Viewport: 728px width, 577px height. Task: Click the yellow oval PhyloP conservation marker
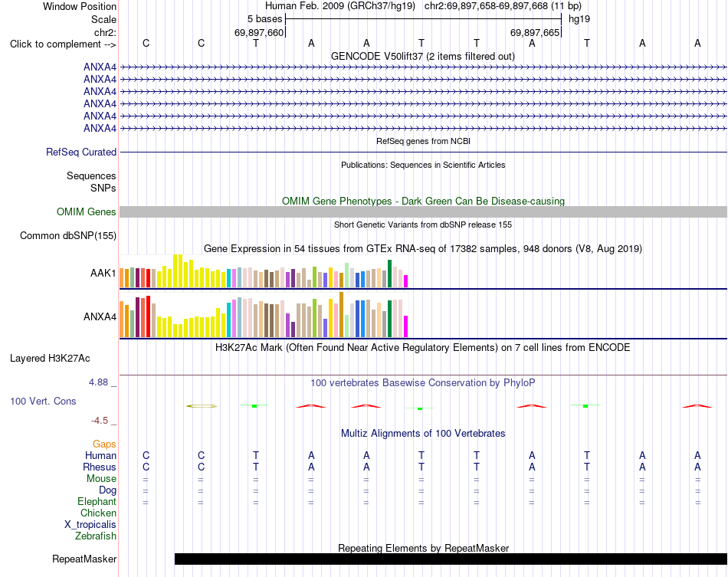coord(202,406)
